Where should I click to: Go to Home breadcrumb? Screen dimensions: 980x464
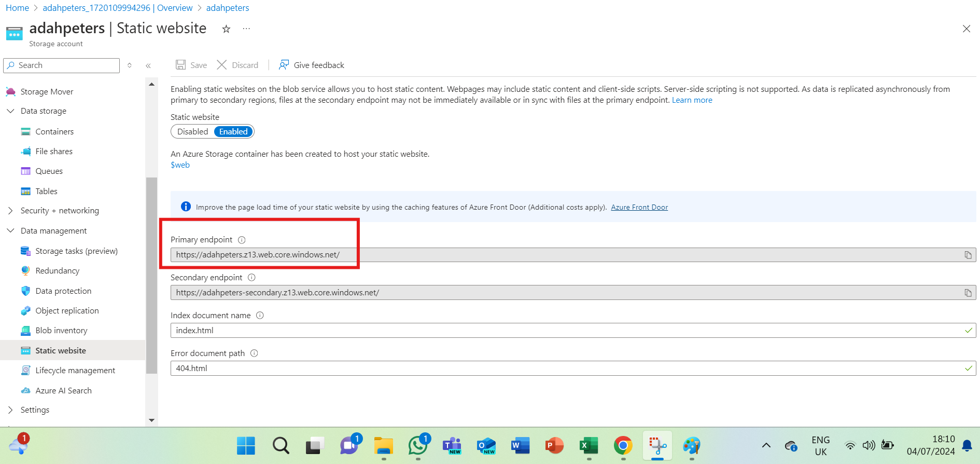coord(17,8)
